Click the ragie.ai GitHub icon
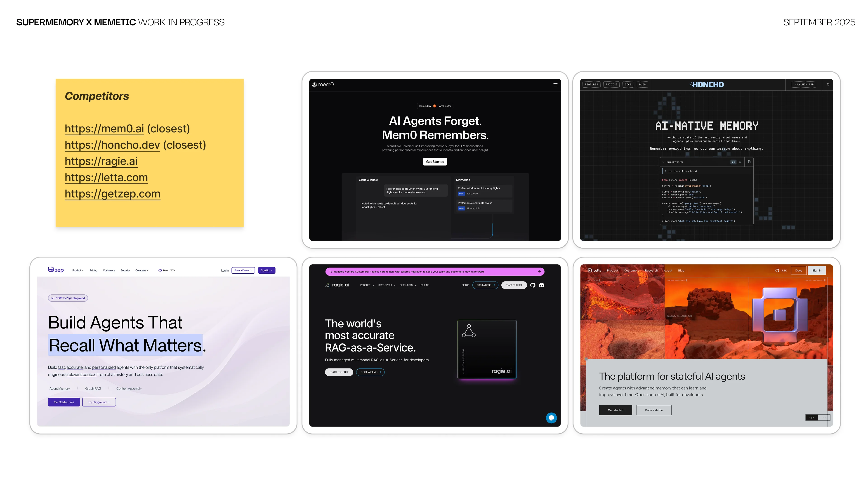Image resolution: width=868 pixels, height=488 pixels. [533, 285]
